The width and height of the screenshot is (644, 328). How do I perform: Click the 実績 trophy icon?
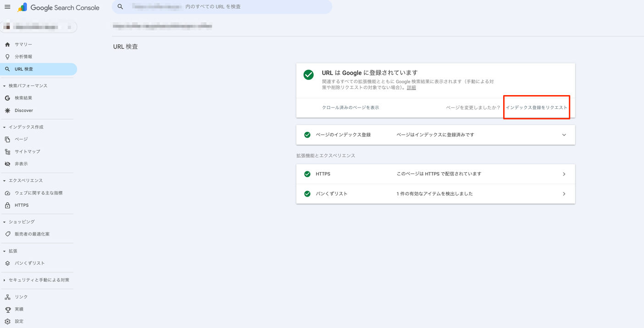click(7, 310)
